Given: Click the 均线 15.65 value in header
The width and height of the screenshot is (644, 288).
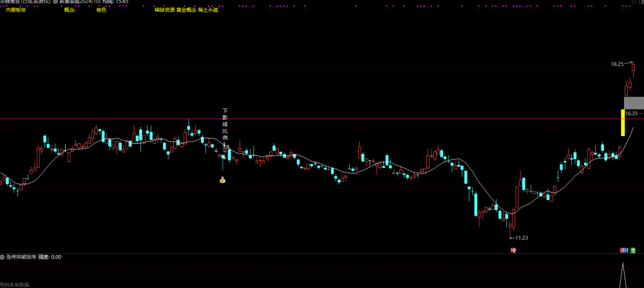Looking at the screenshot, I should coord(117,2).
